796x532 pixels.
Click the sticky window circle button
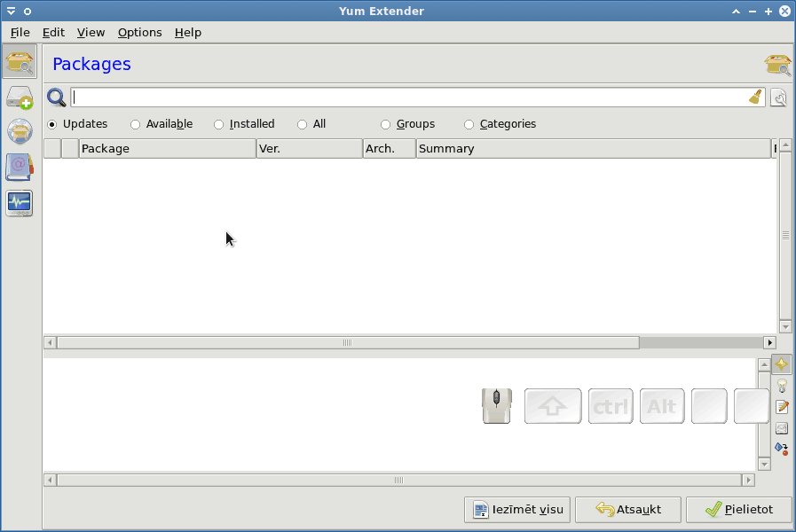pos(28,12)
